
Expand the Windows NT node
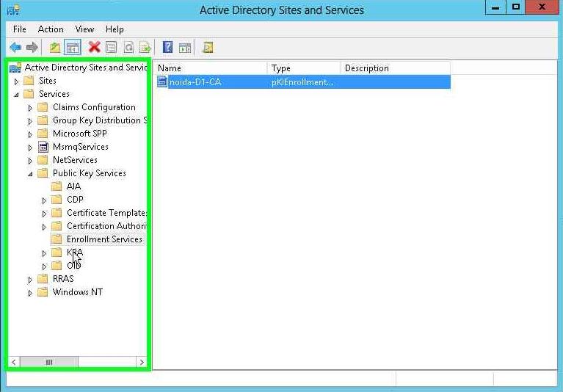tap(30, 293)
